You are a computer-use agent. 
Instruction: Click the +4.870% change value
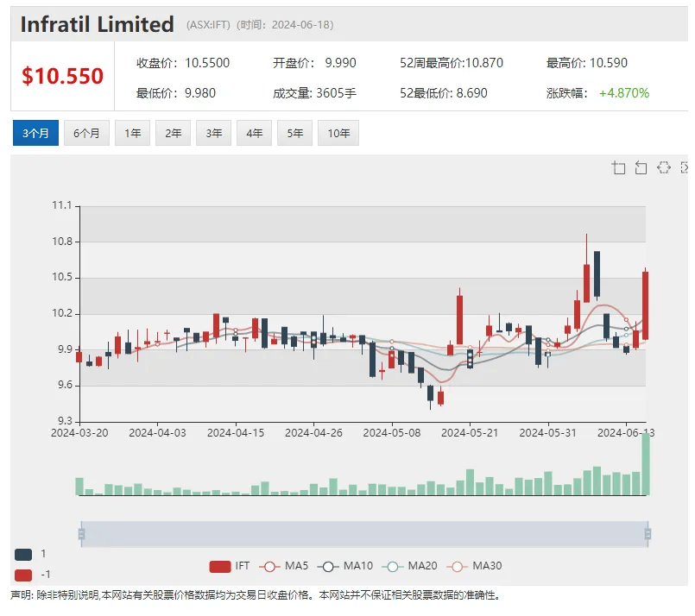pyautogui.click(x=624, y=93)
